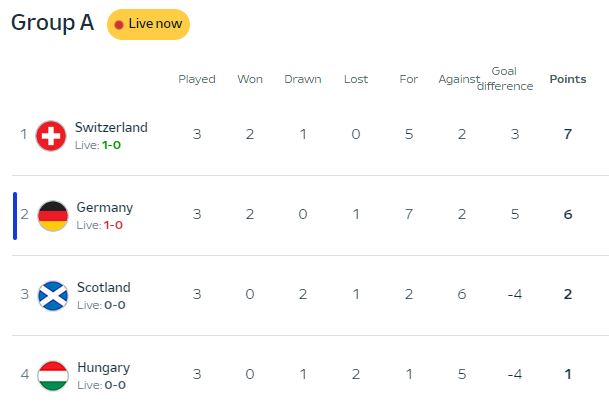609x405 pixels.
Task: Click the Scotland flag icon
Action: [53, 296]
